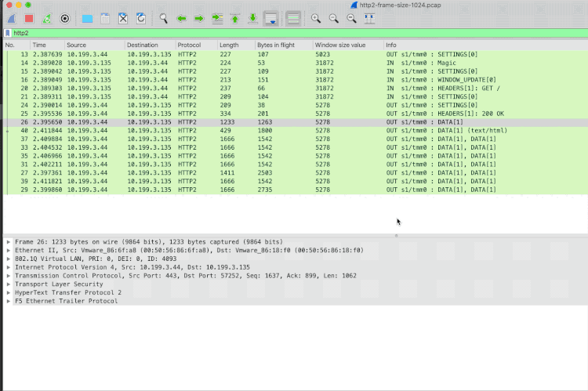Click the display filter bookmark icon
588x391 pixels.
[8, 33]
